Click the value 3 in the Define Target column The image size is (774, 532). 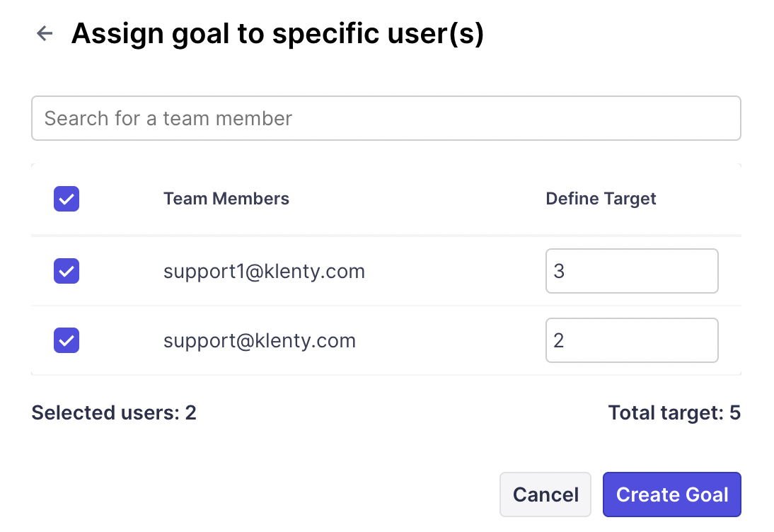(560, 272)
